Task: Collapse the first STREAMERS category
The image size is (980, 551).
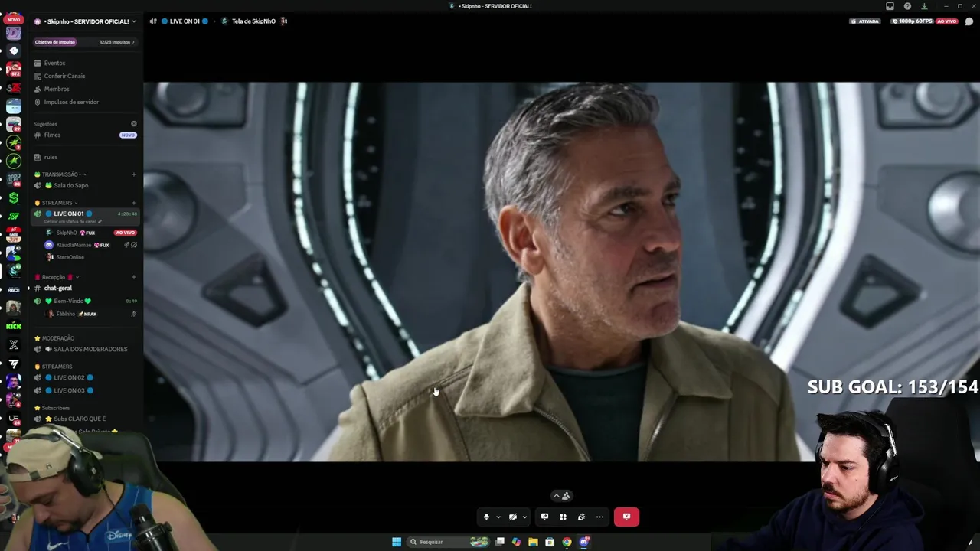Action: point(57,203)
